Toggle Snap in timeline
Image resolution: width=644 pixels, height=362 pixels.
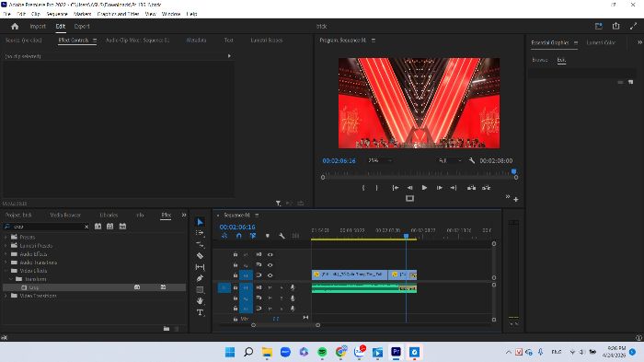238,236
